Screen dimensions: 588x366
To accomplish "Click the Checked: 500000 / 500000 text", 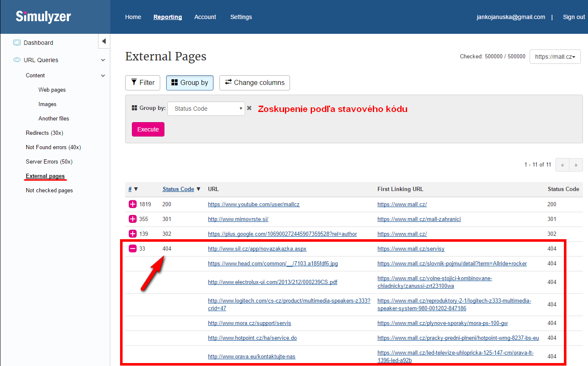I will coord(492,56).
